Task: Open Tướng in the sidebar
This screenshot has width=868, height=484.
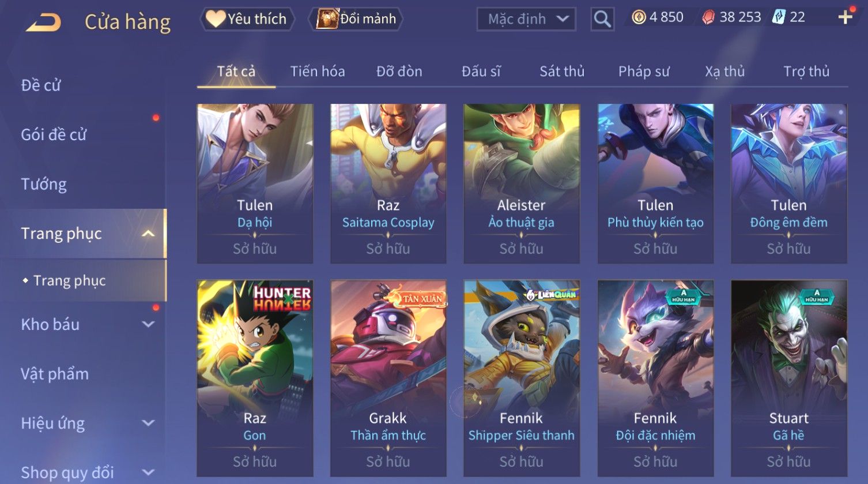Action: 44,184
